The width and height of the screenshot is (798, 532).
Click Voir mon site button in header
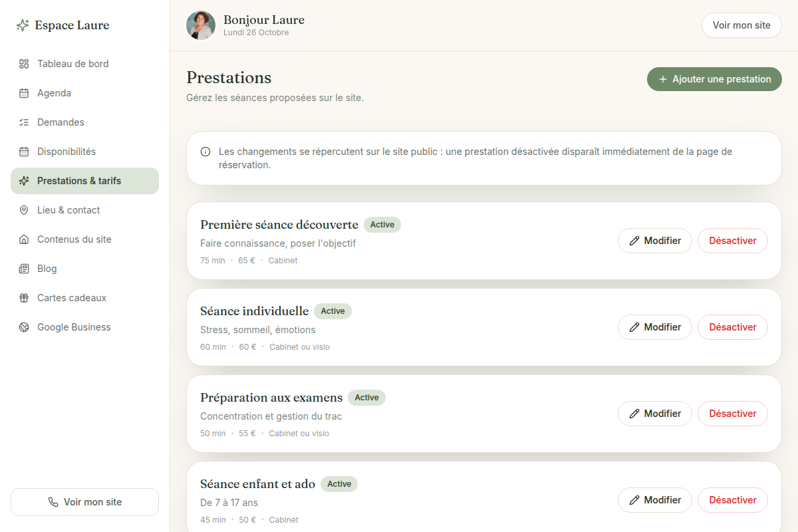(741, 25)
